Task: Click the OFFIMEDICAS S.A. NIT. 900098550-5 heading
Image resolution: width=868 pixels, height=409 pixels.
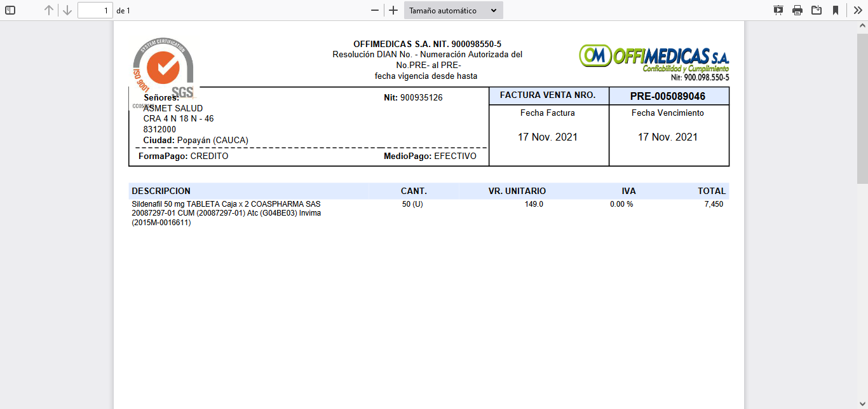Action: [x=427, y=44]
